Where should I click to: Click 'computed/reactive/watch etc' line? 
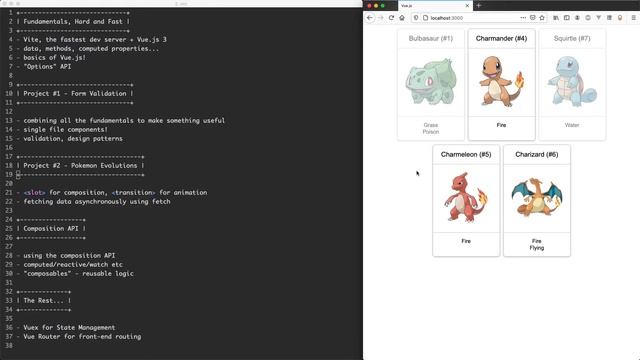pos(73,264)
